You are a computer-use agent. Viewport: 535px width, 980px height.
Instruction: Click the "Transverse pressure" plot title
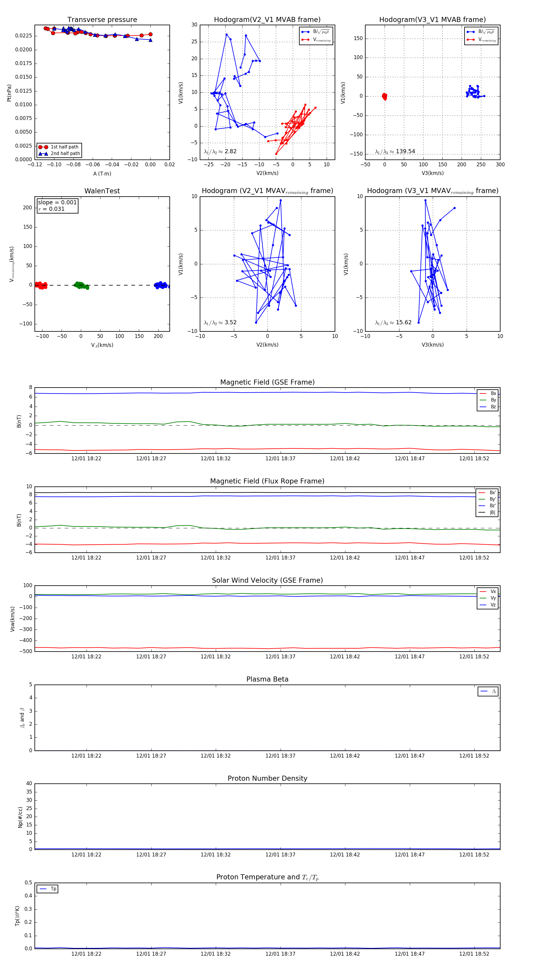point(102,20)
